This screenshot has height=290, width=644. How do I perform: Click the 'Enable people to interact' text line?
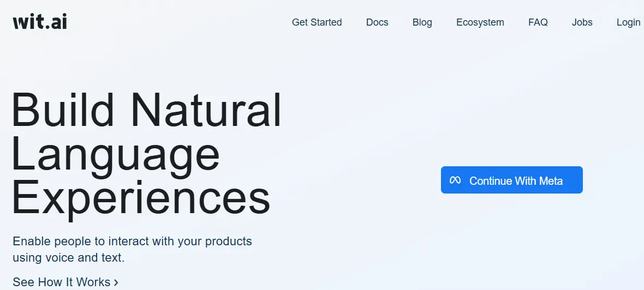coord(132,241)
